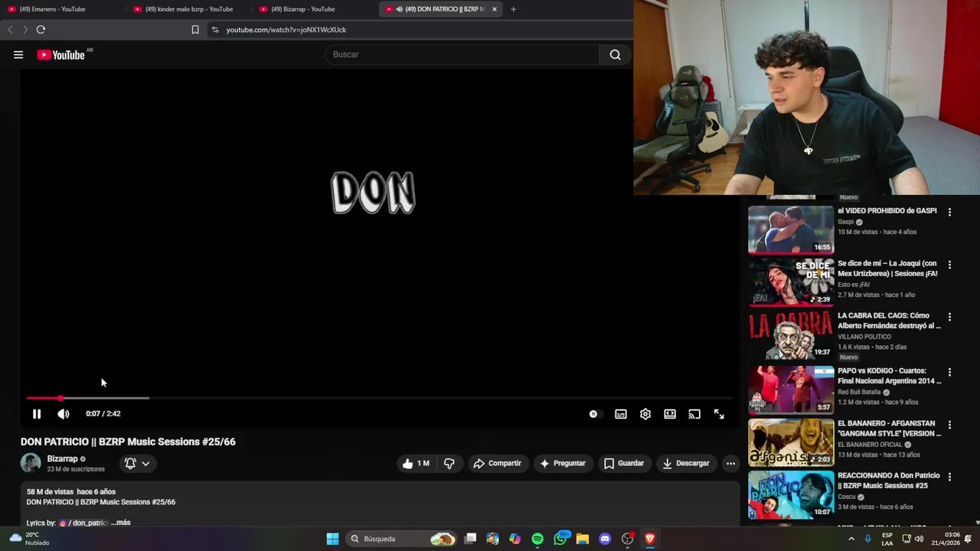Open File Explorer from the taskbar
The image size is (980, 551).
tap(583, 539)
